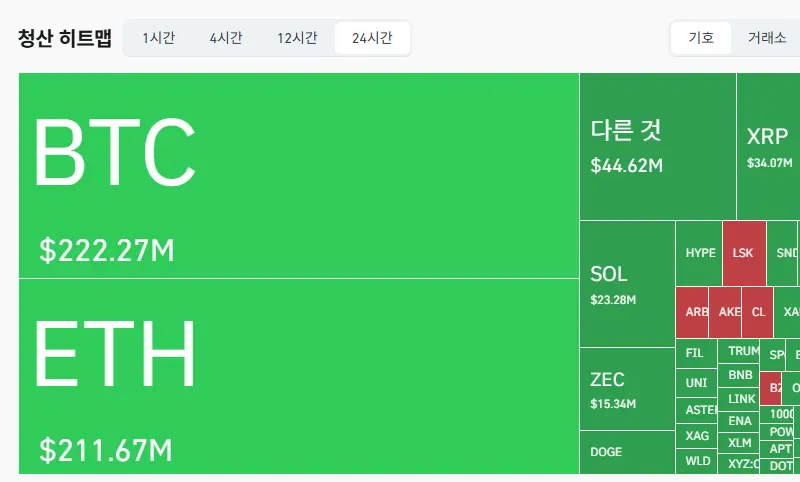Viewport: 800px width, 482px height.
Task: Select the green HYPE tile
Action: [x=699, y=253]
